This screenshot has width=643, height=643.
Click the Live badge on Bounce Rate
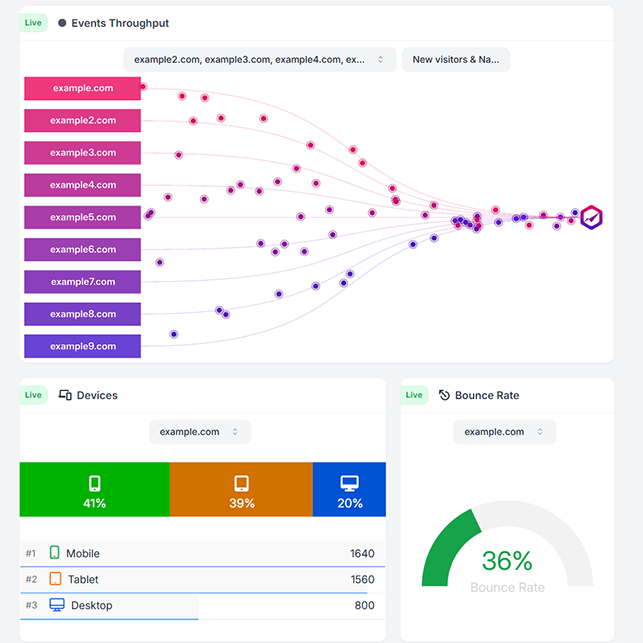click(x=414, y=395)
